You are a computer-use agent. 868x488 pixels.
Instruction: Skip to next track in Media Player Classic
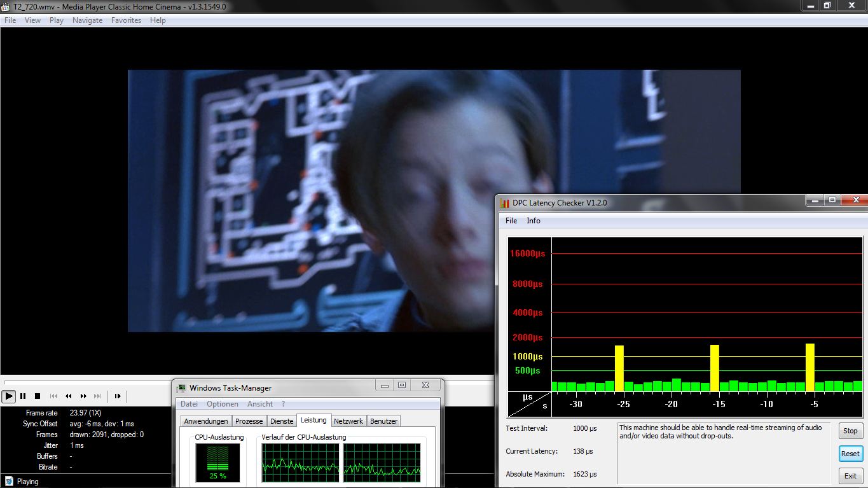tap(97, 396)
